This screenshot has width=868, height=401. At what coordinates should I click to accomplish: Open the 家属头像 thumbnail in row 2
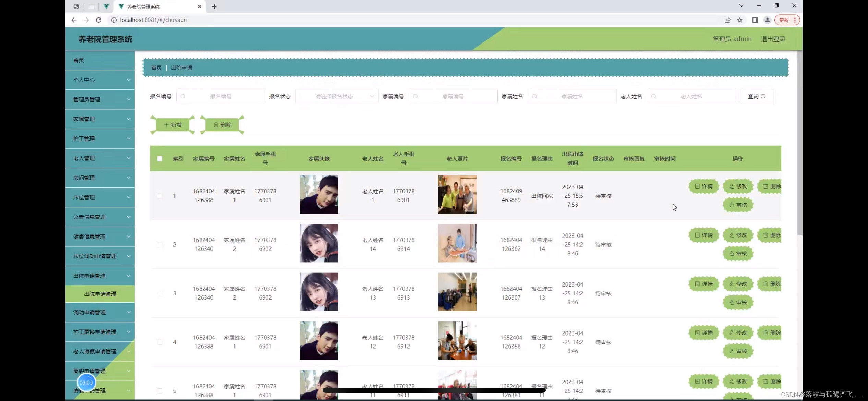(x=319, y=243)
